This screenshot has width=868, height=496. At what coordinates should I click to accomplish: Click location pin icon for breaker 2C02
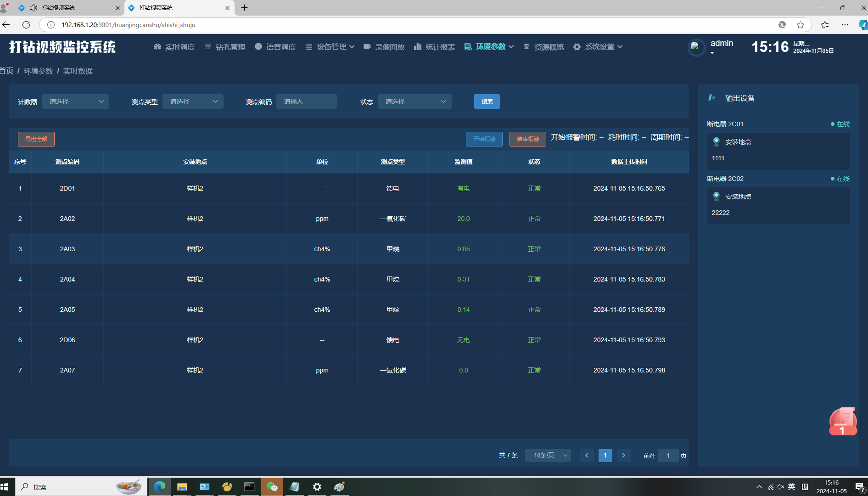pyautogui.click(x=716, y=197)
